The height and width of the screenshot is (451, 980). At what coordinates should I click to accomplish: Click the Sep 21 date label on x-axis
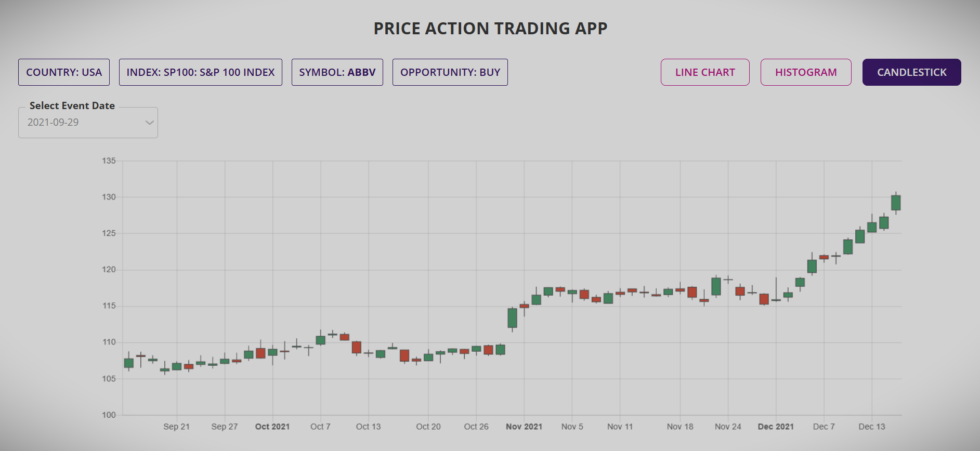point(176,426)
